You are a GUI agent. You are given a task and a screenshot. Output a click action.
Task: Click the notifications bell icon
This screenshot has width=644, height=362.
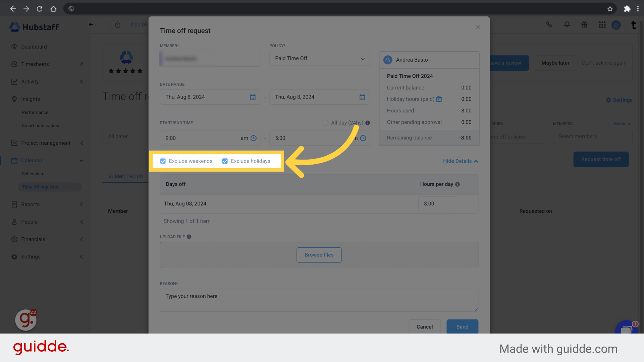[x=567, y=24]
